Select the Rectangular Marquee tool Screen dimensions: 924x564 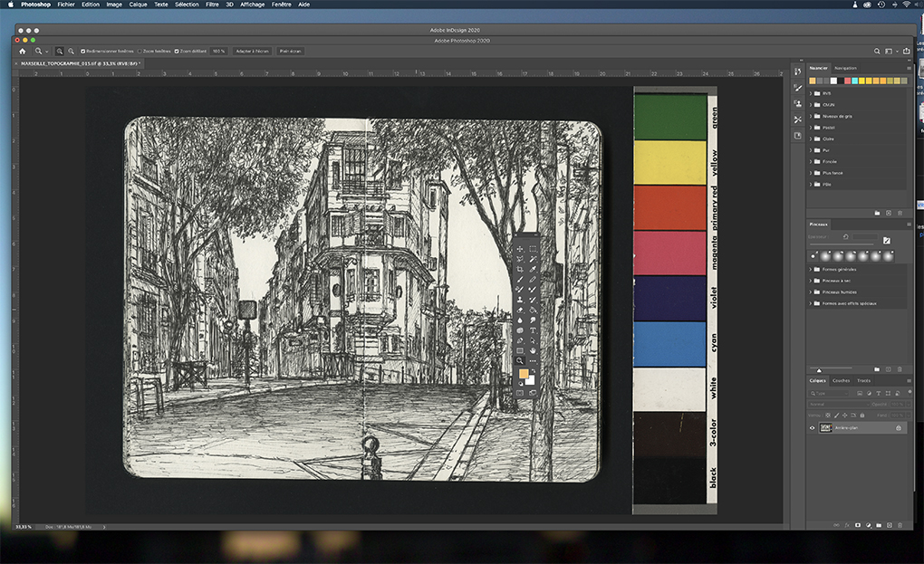pos(533,249)
